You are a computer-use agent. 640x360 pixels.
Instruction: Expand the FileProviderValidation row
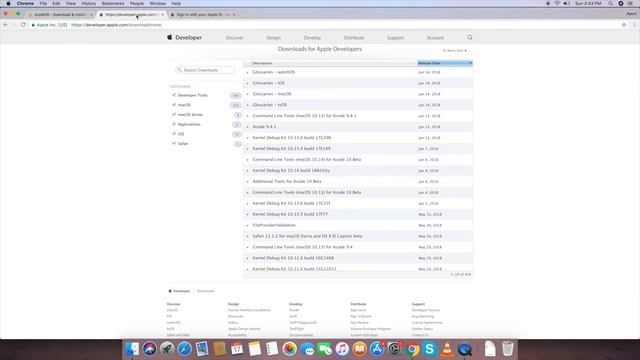247,225
